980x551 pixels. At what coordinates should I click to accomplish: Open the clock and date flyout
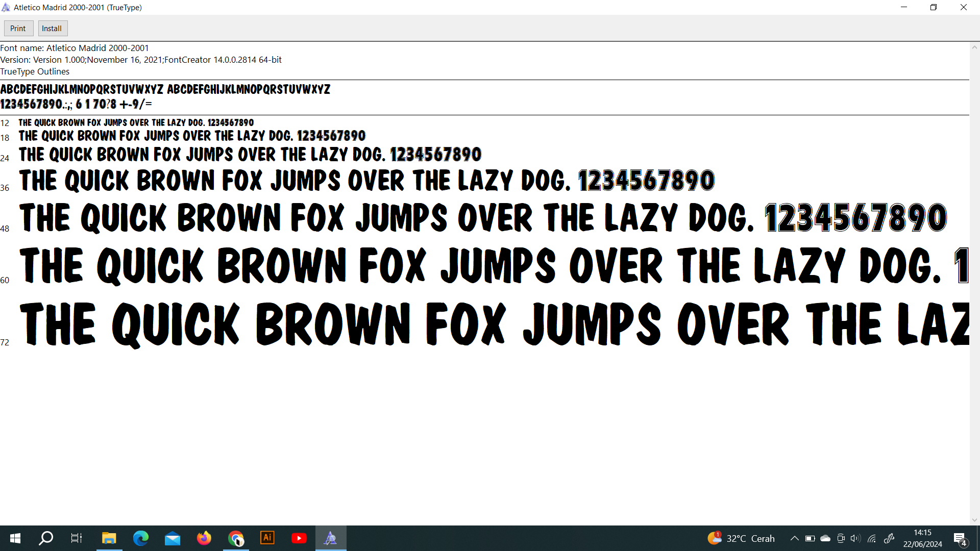tap(922, 538)
